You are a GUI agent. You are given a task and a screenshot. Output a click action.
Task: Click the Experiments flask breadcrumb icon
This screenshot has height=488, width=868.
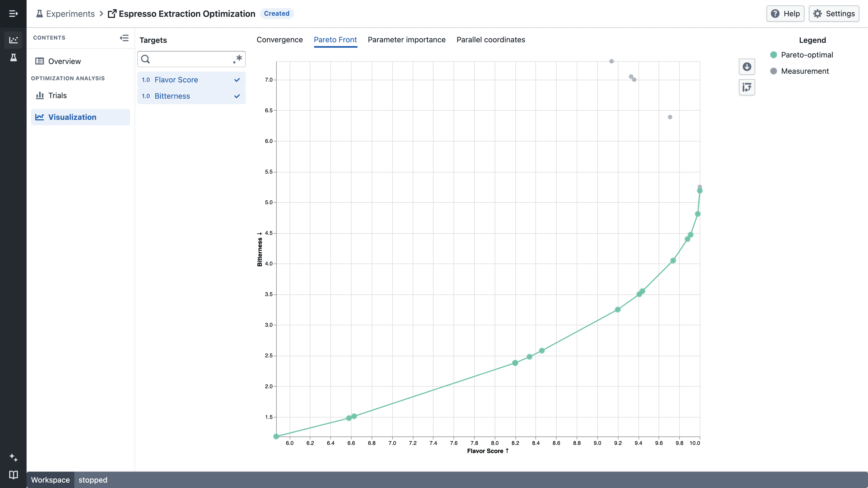click(x=39, y=14)
